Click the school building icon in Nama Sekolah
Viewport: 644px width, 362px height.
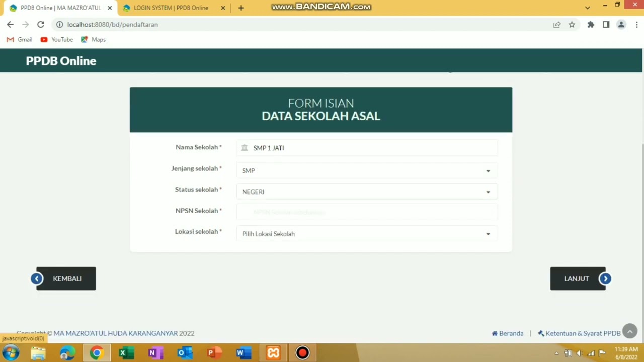(x=245, y=148)
